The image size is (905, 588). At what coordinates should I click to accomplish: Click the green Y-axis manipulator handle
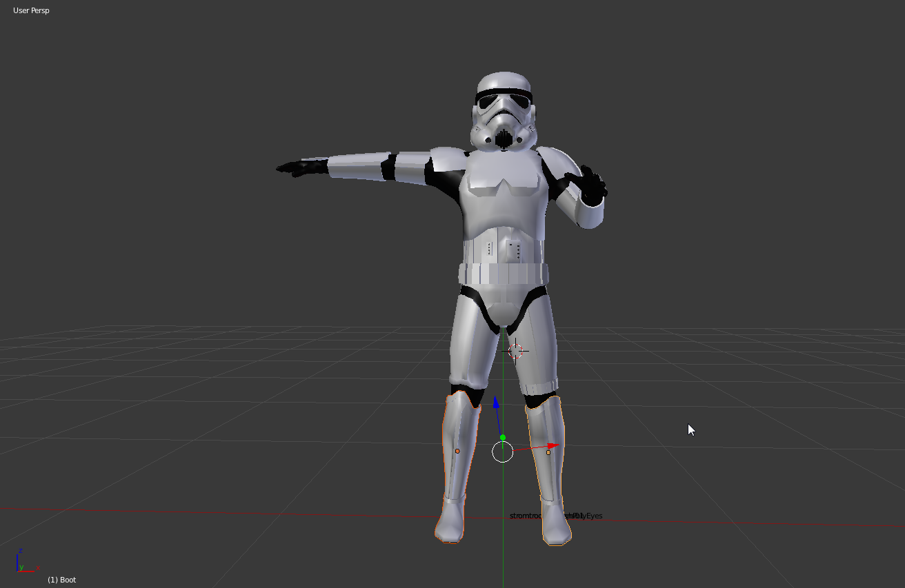coord(503,438)
